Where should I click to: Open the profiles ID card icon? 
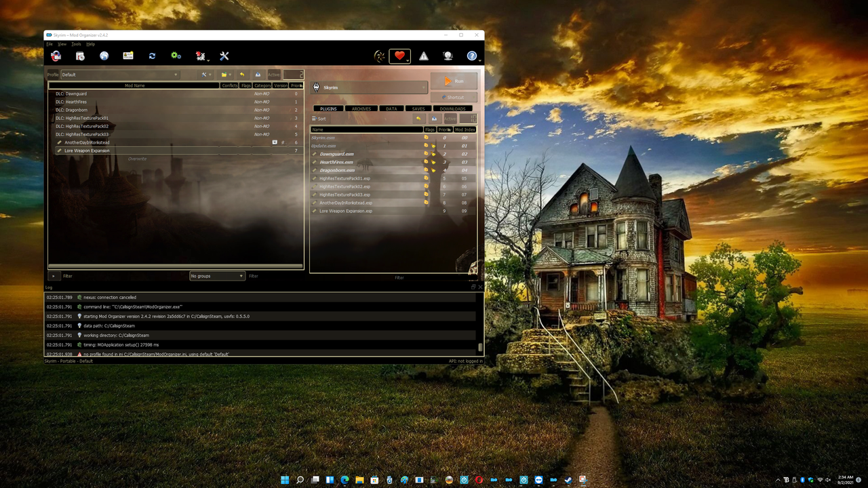pos(128,56)
